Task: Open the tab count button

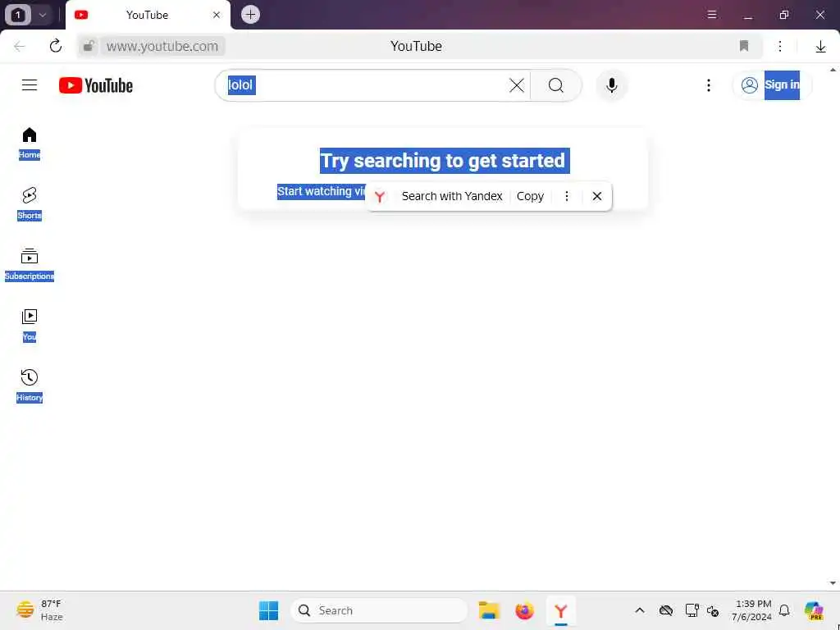Action: (18, 15)
